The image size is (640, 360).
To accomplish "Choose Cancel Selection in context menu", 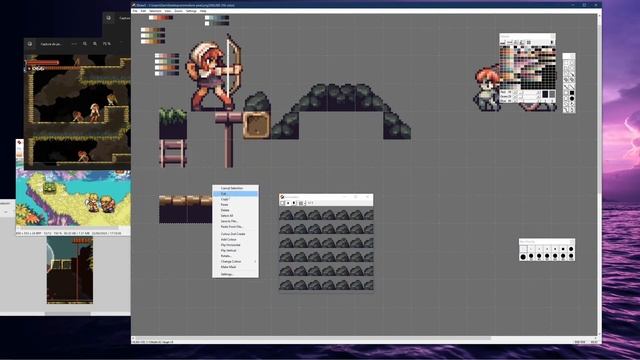I will tap(235, 188).
